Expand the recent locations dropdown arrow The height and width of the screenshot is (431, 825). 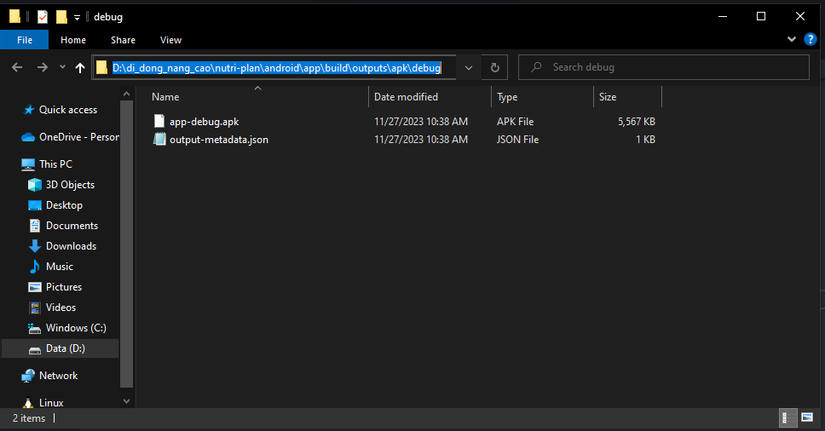point(63,67)
